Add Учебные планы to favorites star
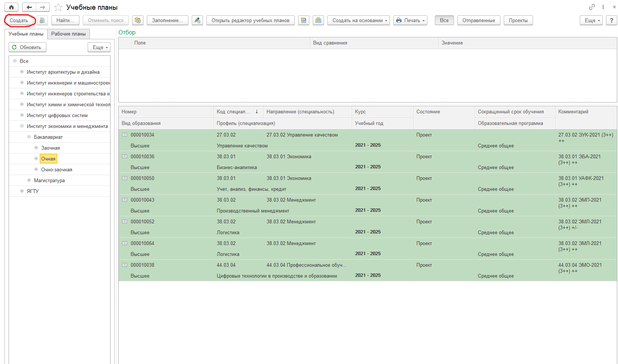 [58, 7]
